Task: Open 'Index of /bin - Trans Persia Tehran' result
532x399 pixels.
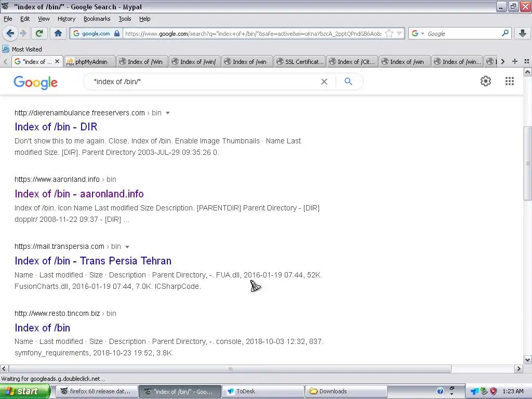Action: pos(93,261)
